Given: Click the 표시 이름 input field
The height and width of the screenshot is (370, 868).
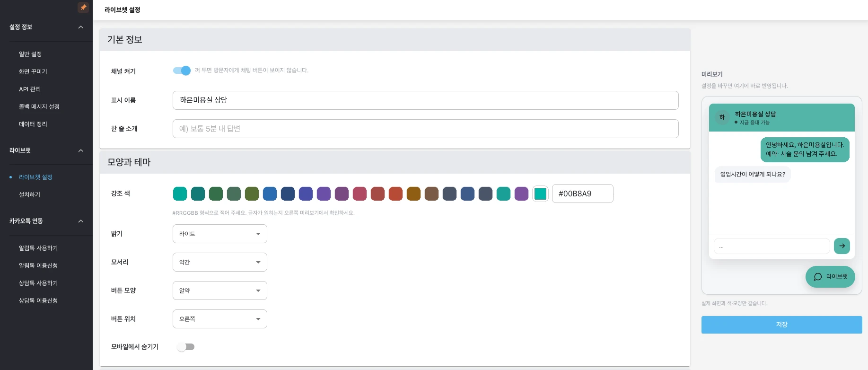Looking at the screenshot, I should [426, 100].
